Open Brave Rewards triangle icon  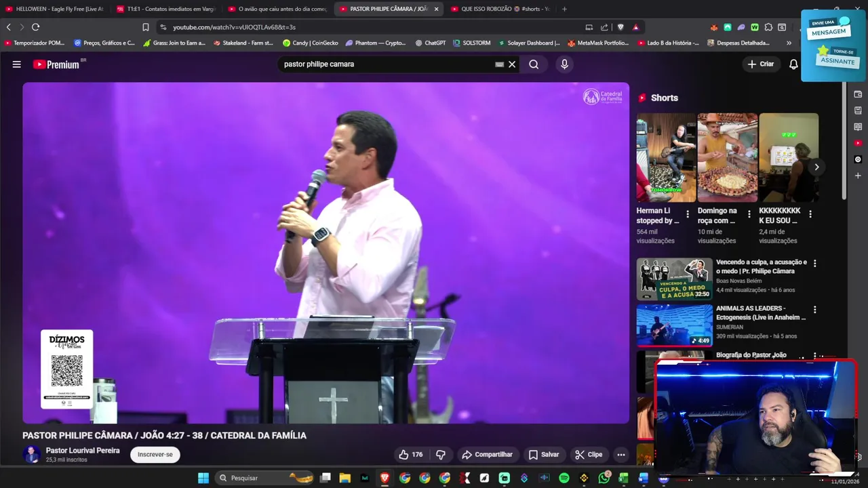(x=635, y=27)
